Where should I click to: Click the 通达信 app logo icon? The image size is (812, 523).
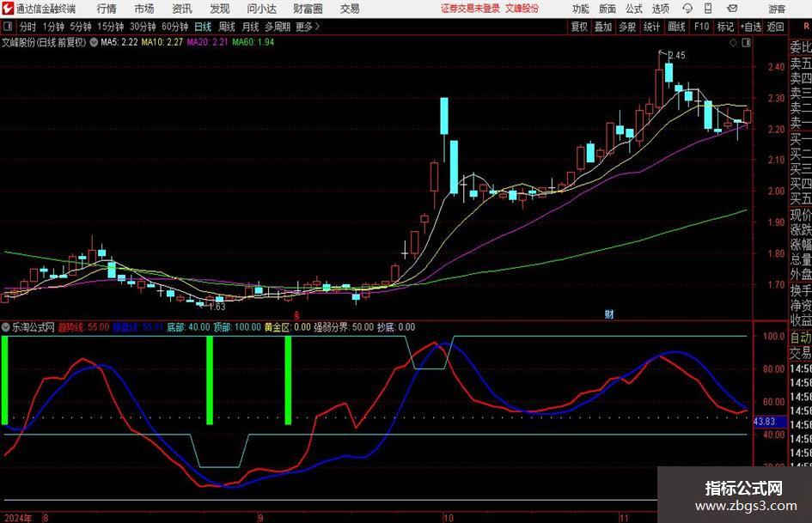(x=9, y=9)
